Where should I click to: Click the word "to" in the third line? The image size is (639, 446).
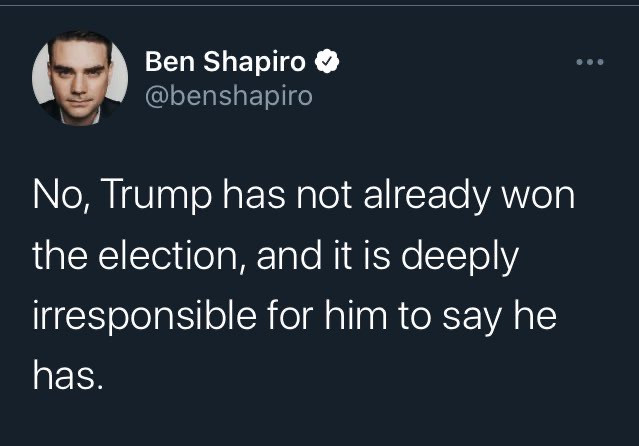tap(414, 316)
